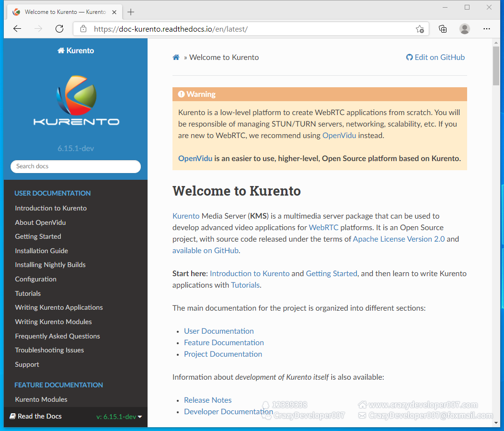Expand the version 6.15.1-dev selector
The height and width of the screenshot is (431, 504).
[119, 417]
